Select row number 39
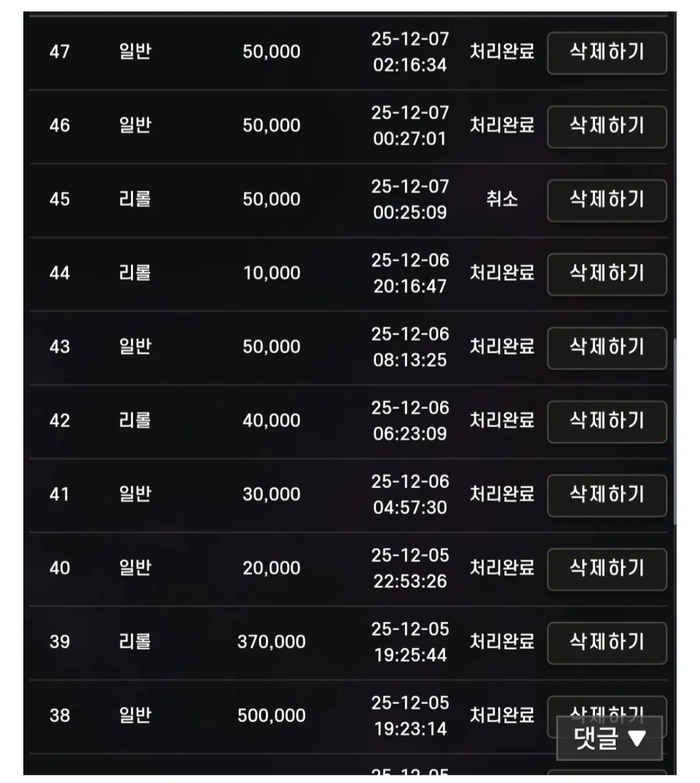The image size is (700, 783). pyautogui.click(x=60, y=642)
